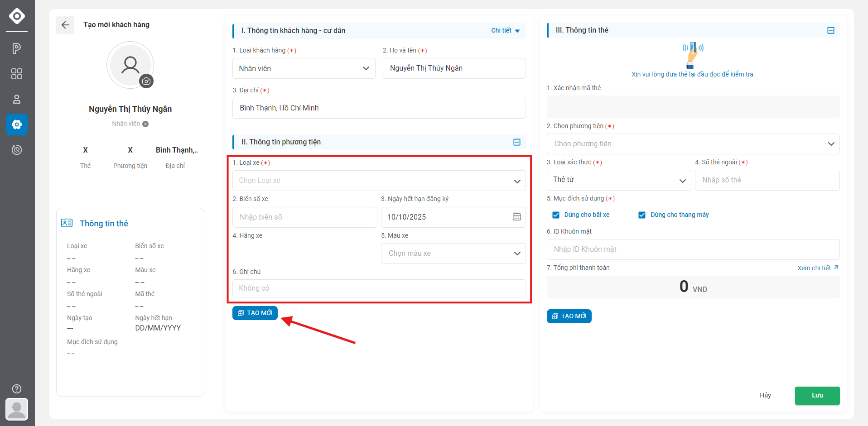Click the registration expiry date field
868x426 pixels.
click(453, 217)
